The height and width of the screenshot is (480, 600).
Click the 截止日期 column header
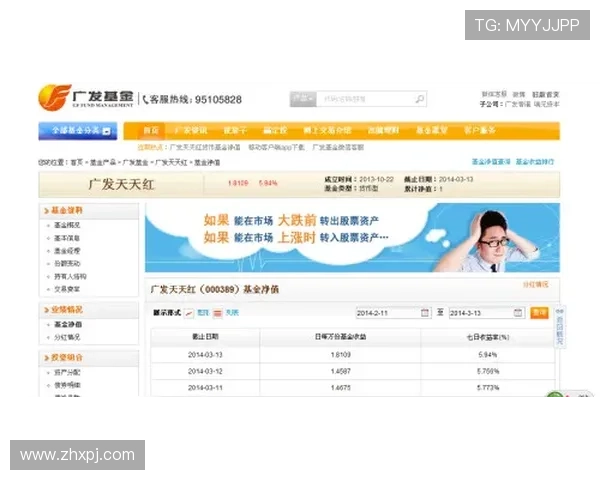tap(205, 337)
